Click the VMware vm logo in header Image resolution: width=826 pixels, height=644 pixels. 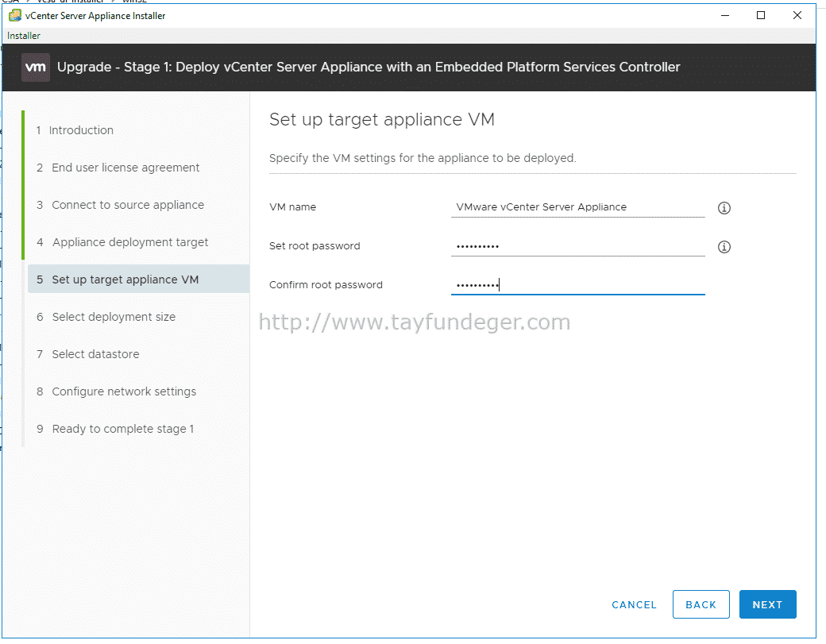pyautogui.click(x=36, y=67)
